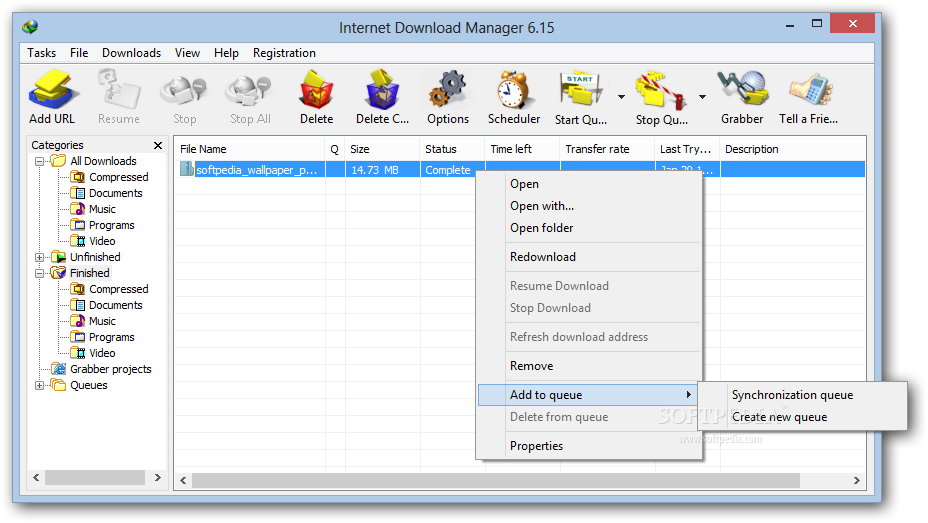Click the file icon of softpedia_wallpaper row
The height and width of the screenshot is (523, 928).
pos(187,169)
